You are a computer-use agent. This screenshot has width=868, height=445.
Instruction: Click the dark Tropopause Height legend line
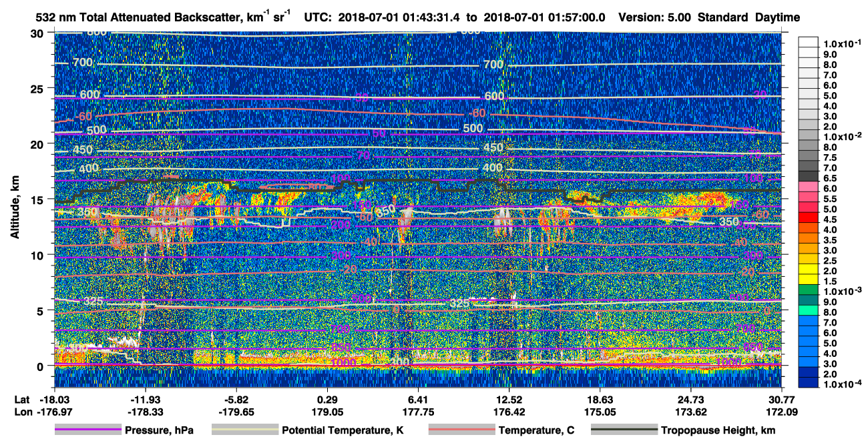click(623, 430)
